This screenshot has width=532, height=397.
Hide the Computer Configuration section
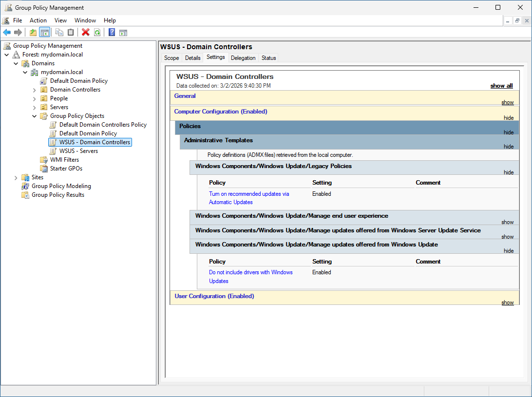tap(509, 118)
